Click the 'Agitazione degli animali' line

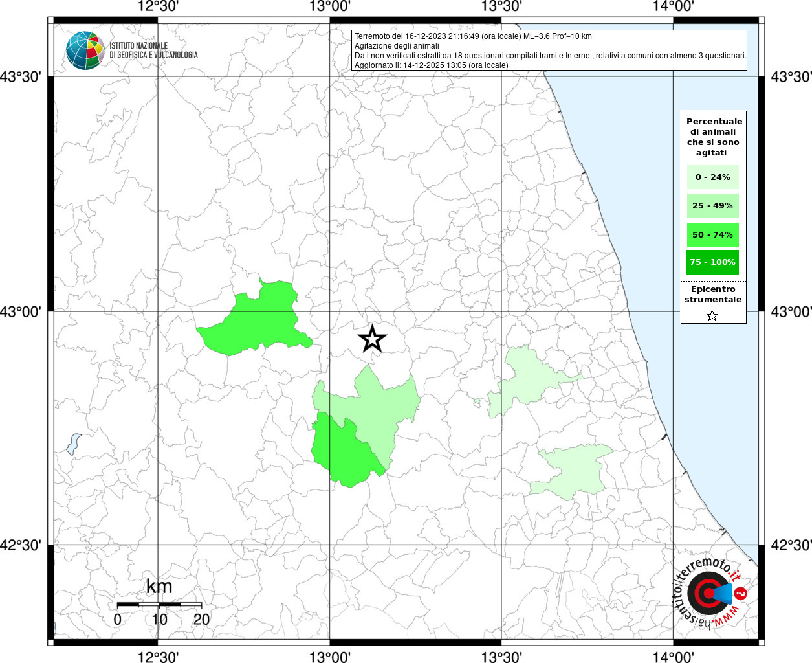pyautogui.click(x=397, y=46)
